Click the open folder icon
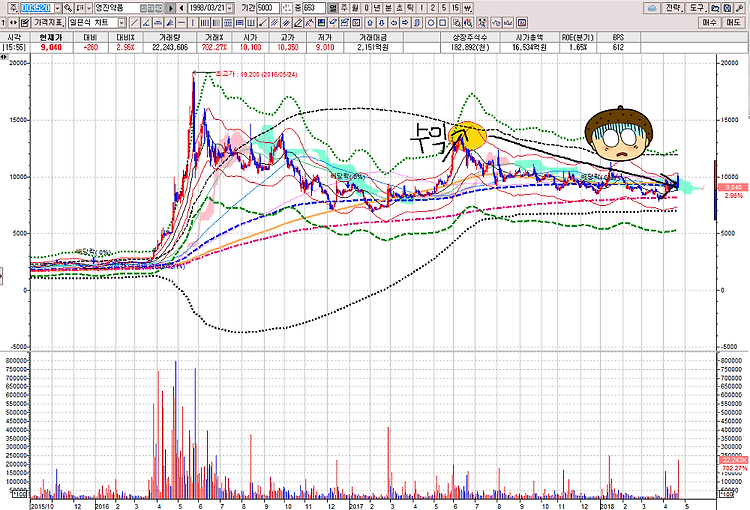The width and height of the screenshot is (750, 510). 715,8
